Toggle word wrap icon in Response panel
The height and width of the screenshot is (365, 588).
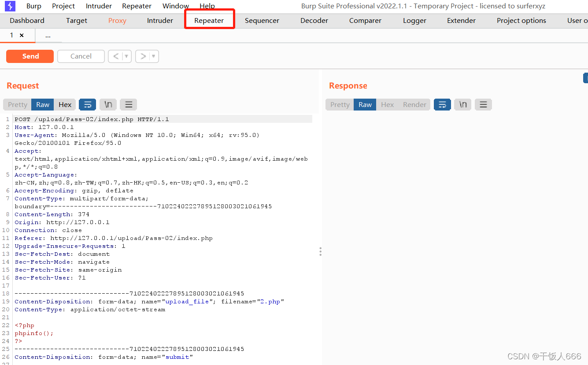pos(442,104)
